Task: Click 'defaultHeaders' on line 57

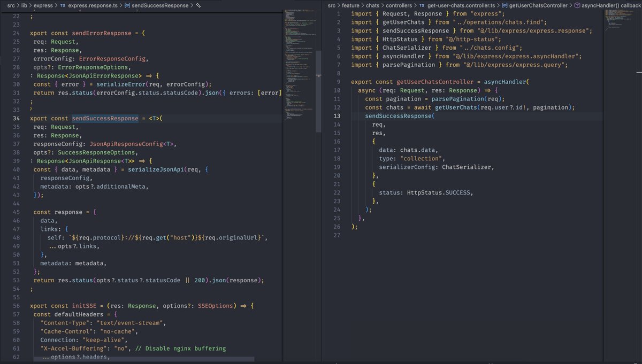Action: pyautogui.click(x=79, y=314)
